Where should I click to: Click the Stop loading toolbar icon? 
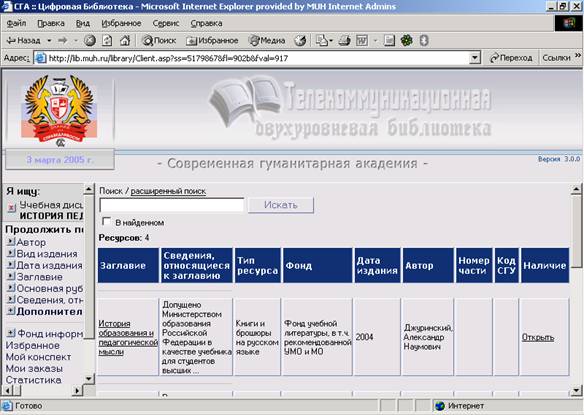89,40
